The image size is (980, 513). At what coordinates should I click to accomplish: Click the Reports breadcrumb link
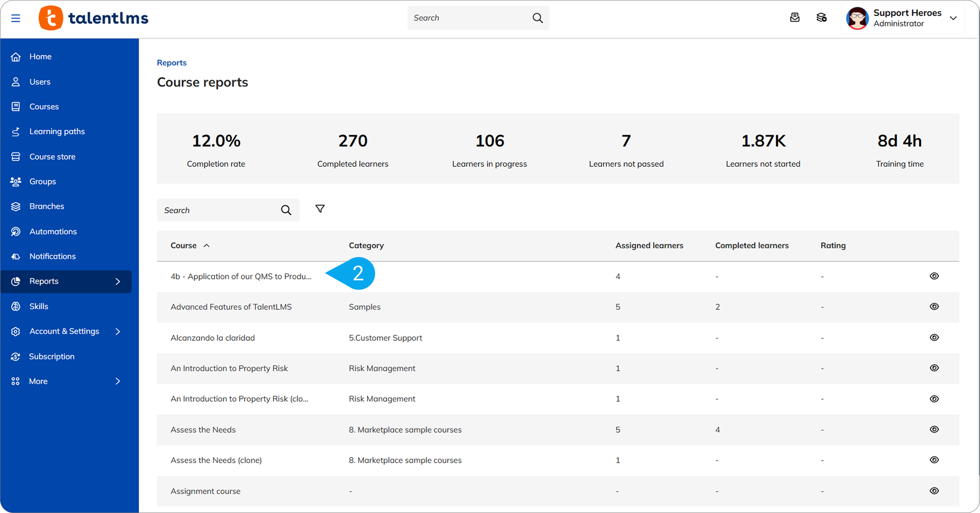pyautogui.click(x=172, y=63)
